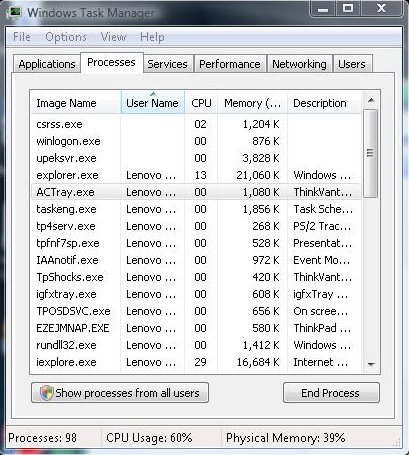Click the shield icon on Show processes button

coord(47,393)
